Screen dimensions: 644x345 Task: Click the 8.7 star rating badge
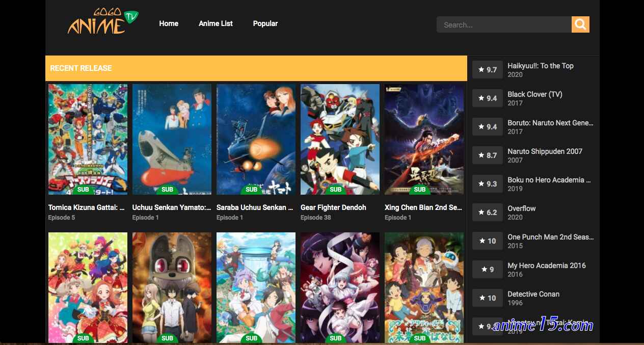pyautogui.click(x=488, y=155)
